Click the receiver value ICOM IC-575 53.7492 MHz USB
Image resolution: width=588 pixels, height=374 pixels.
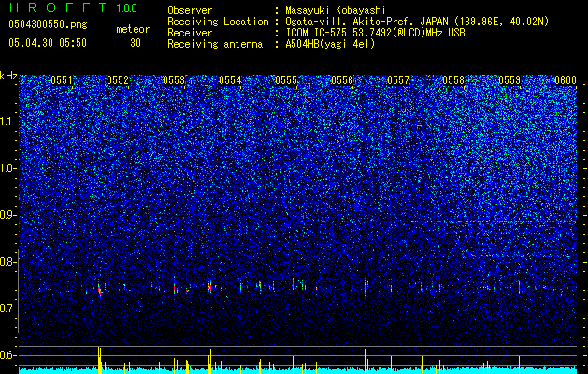(x=375, y=33)
